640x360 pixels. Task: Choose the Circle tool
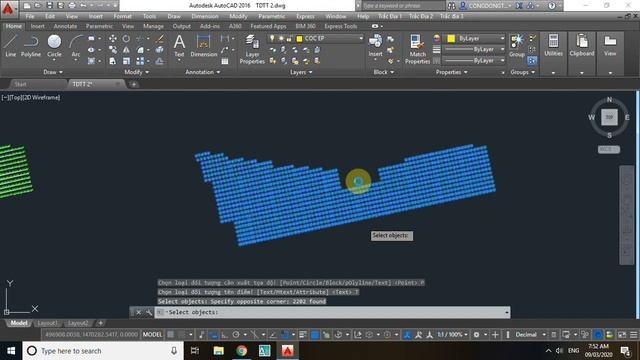click(54, 45)
